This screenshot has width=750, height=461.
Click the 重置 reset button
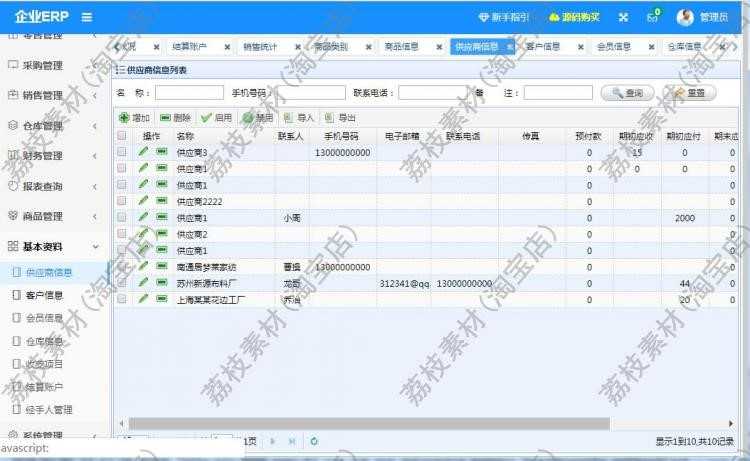[x=689, y=93]
